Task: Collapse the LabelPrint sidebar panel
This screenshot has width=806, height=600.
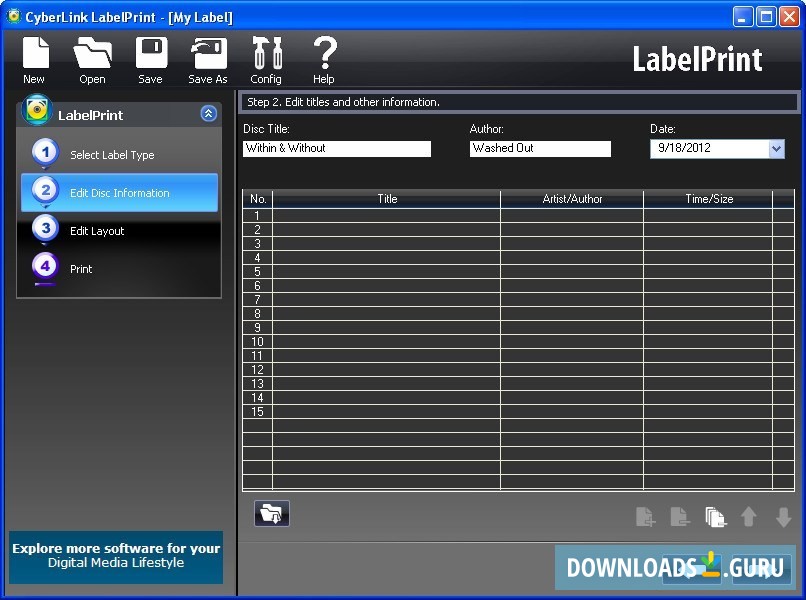Action: (x=208, y=113)
